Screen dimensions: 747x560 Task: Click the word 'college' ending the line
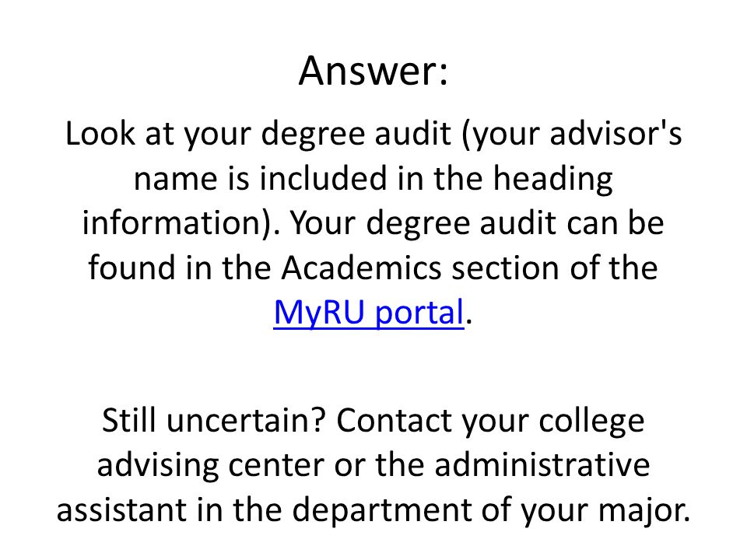pos(591,422)
